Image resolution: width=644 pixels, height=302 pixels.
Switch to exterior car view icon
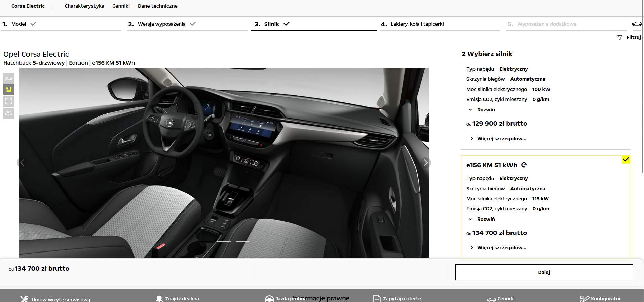9,78
